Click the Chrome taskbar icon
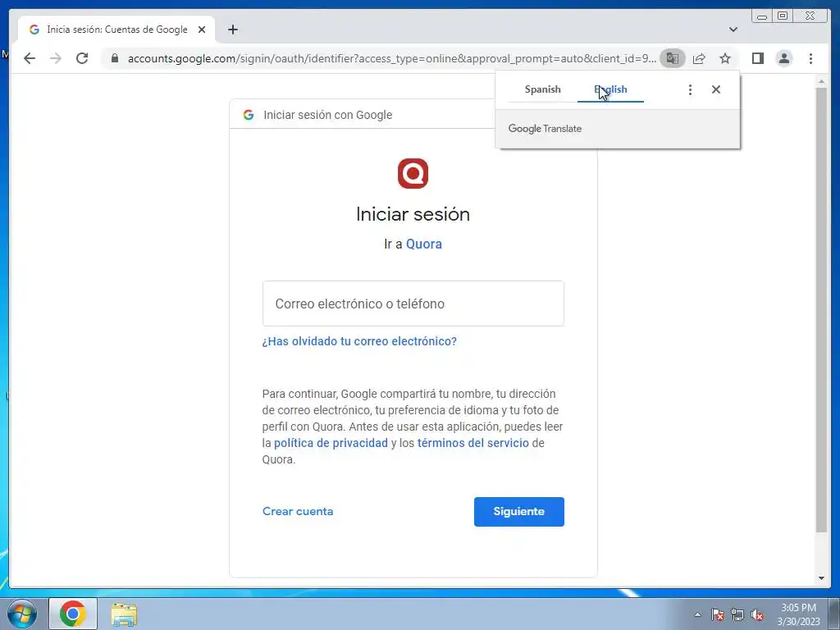The height and width of the screenshot is (630, 840). tap(73, 614)
